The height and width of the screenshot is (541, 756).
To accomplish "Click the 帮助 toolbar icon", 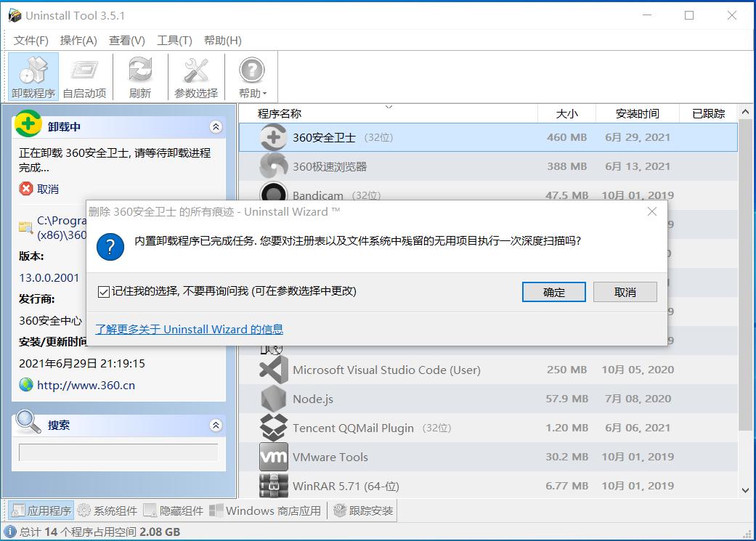I will (x=251, y=71).
